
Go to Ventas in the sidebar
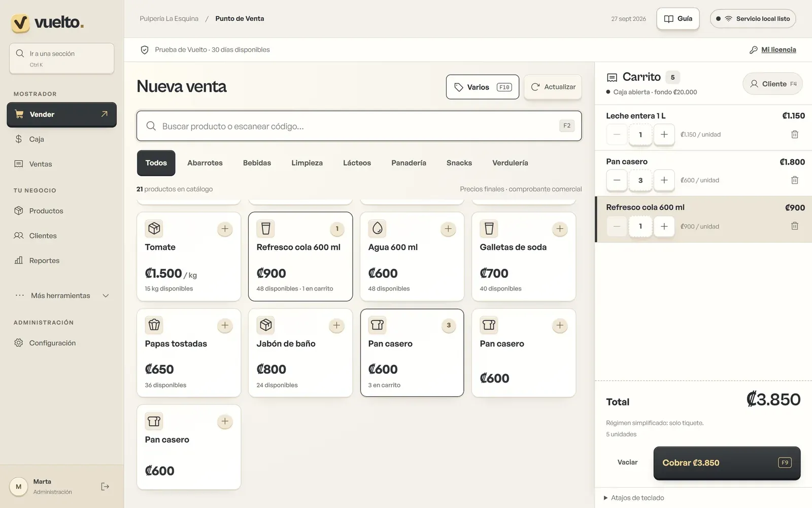pos(62,164)
